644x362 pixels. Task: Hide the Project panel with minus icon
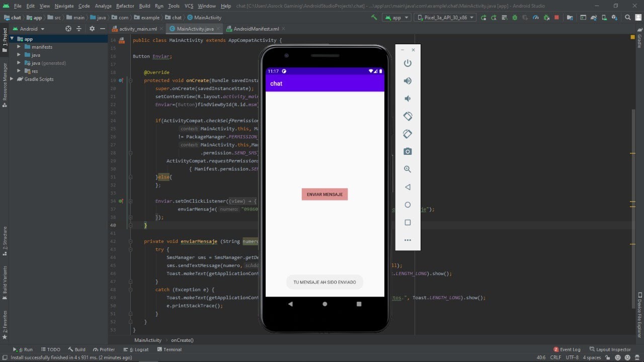[102, 29]
